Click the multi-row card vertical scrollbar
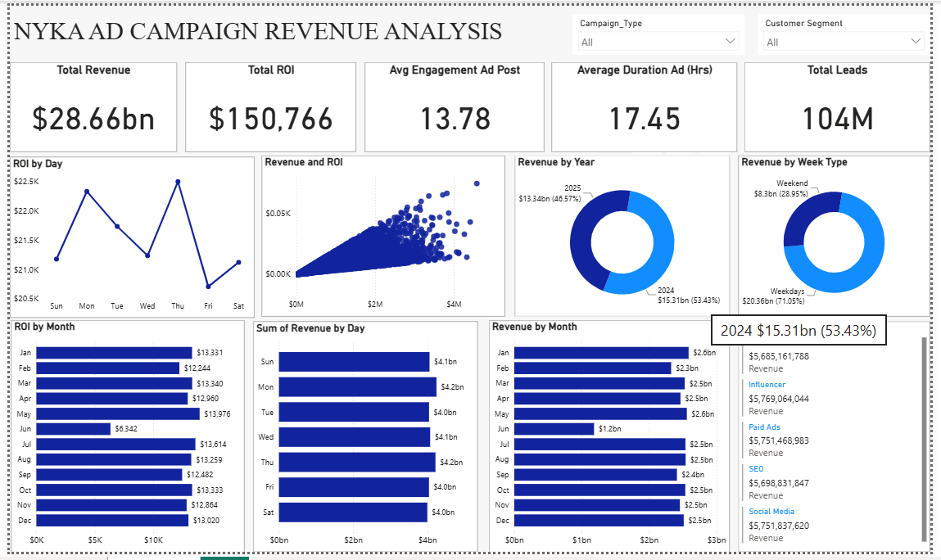Viewport: 941px width, 560px height. [x=924, y=438]
